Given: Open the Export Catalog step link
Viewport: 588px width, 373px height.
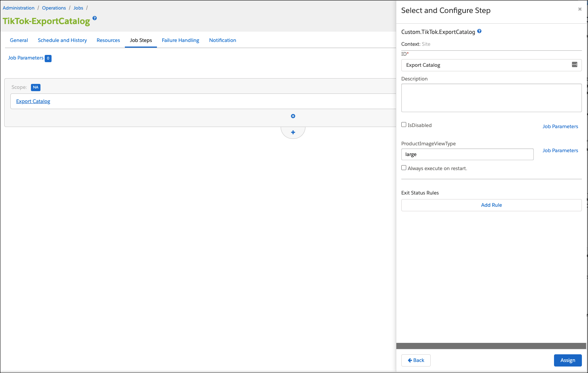Looking at the screenshot, I should coord(33,101).
